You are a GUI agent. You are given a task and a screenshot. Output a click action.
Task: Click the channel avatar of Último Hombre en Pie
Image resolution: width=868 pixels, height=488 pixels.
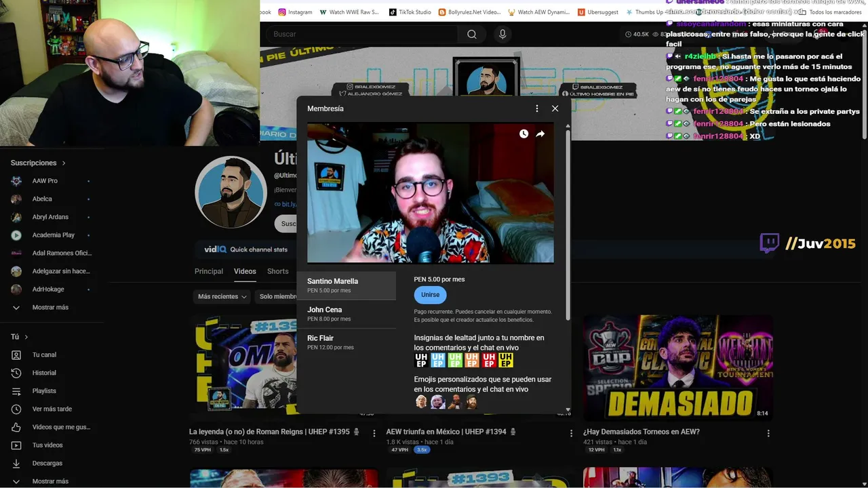click(230, 192)
